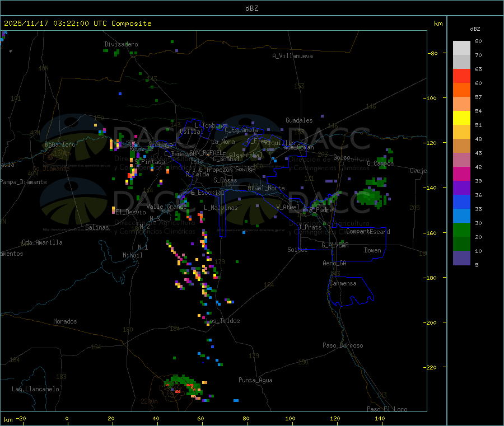
Task: Click the Punta_Agua map label
Action: pyautogui.click(x=255, y=380)
